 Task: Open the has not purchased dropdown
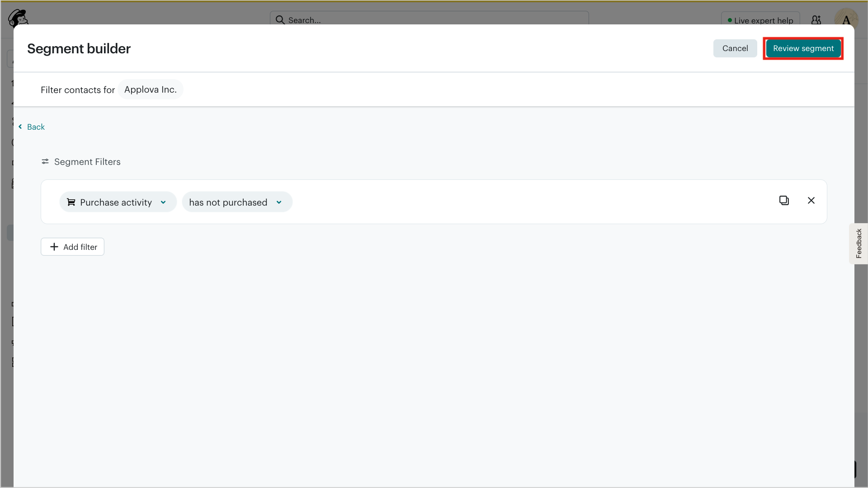[x=228, y=202]
